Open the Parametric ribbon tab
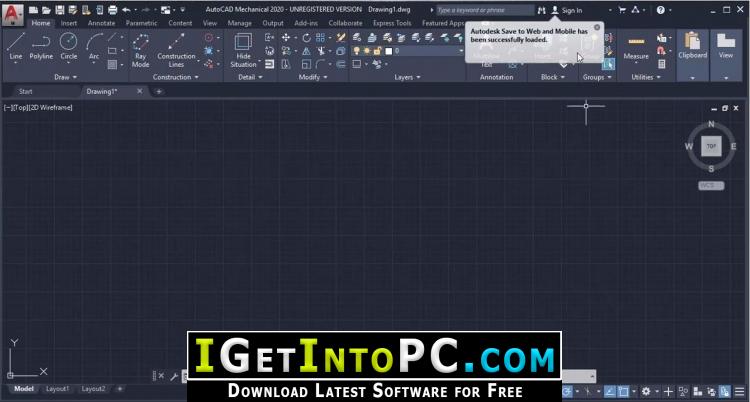This screenshot has width=750, height=402. [x=141, y=23]
